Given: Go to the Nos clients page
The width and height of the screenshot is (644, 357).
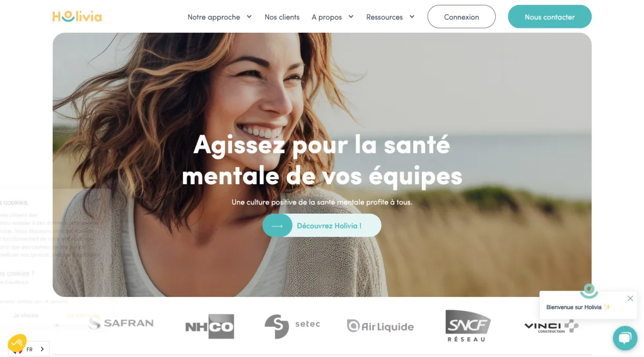Looking at the screenshot, I should coord(282,17).
